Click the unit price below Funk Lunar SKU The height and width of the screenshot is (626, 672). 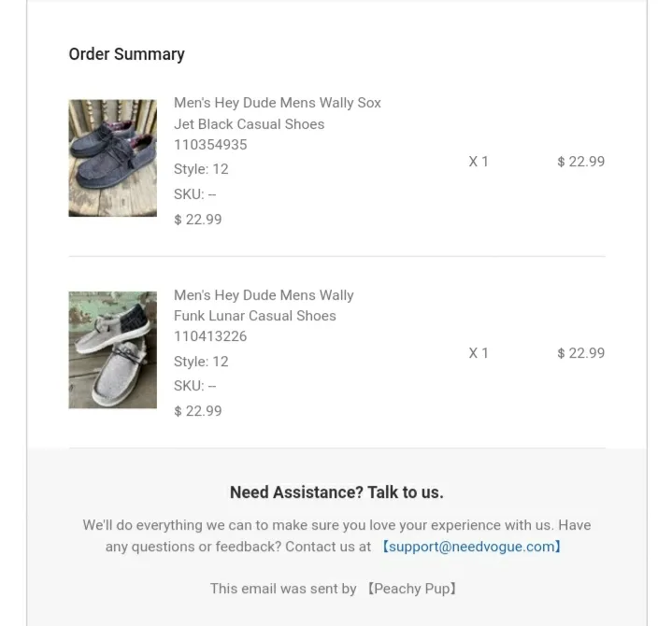pyautogui.click(x=198, y=411)
